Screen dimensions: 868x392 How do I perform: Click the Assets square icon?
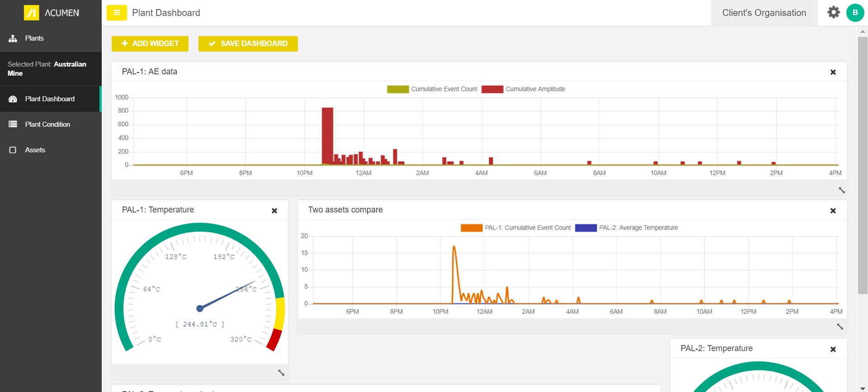point(13,150)
